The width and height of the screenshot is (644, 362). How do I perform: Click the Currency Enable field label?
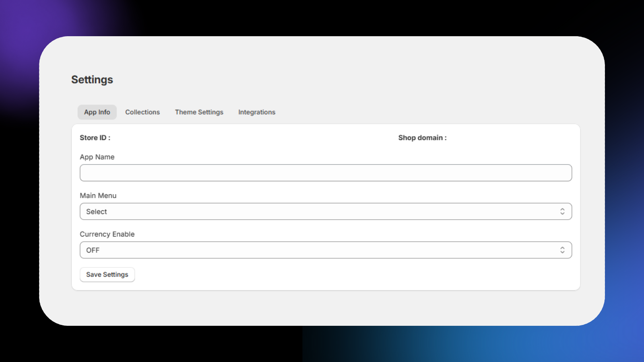tap(107, 234)
